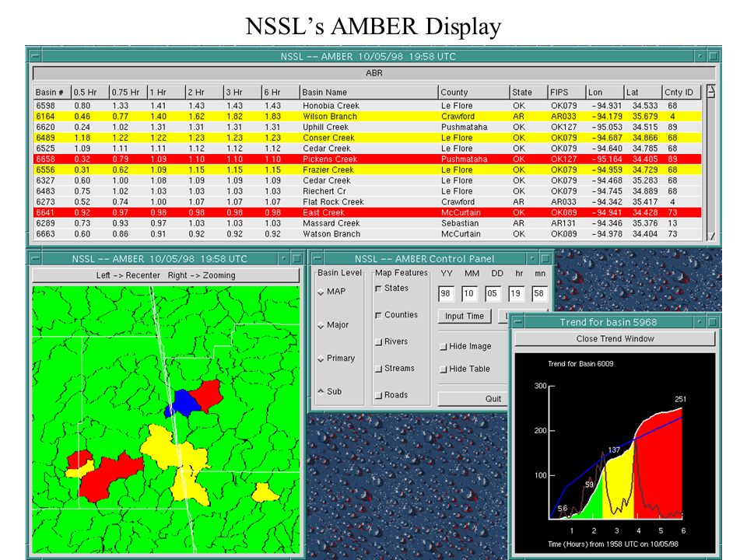The image size is (747, 560).
Task: Click the FIPS column header
Action: [x=566, y=93]
